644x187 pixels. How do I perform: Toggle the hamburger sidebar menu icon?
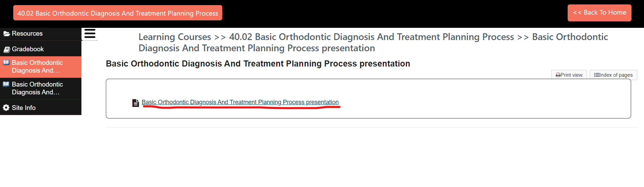coord(90,34)
